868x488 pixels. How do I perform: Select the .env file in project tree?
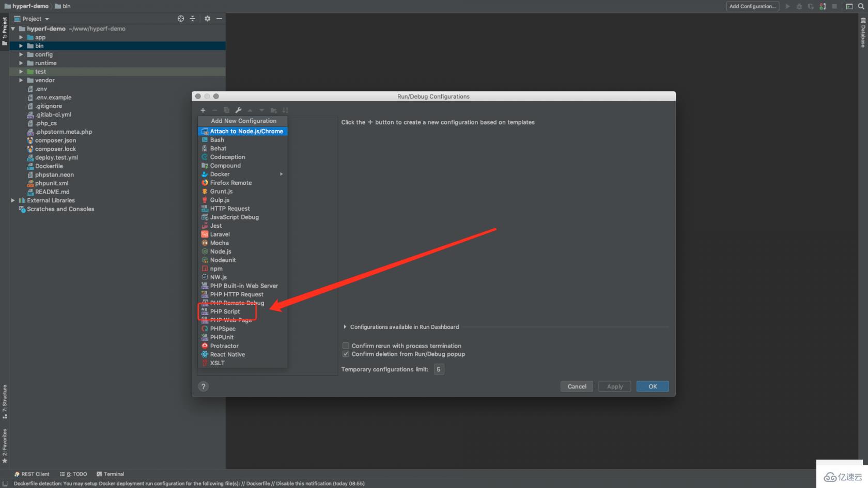point(41,89)
